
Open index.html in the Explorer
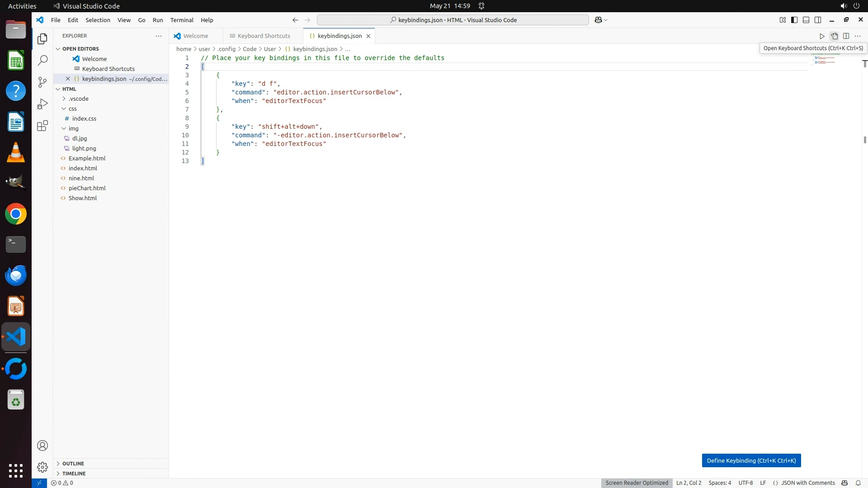coord(83,168)
